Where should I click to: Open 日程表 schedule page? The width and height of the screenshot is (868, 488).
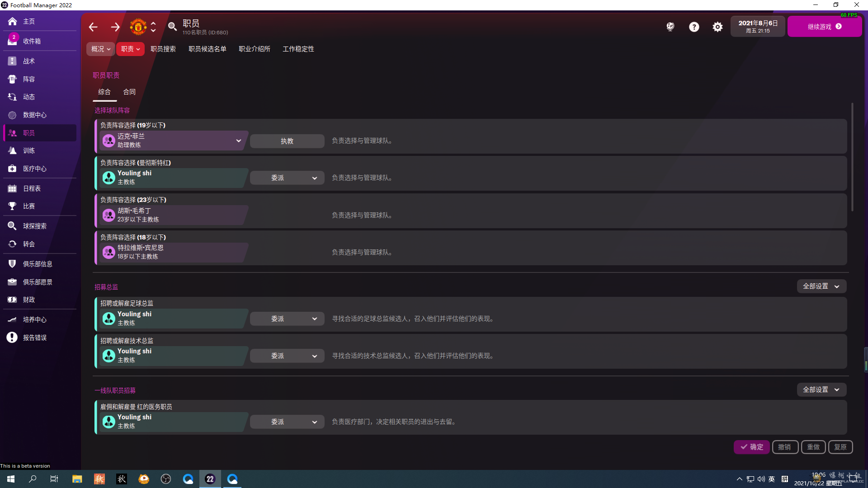(x=40, y=188)
